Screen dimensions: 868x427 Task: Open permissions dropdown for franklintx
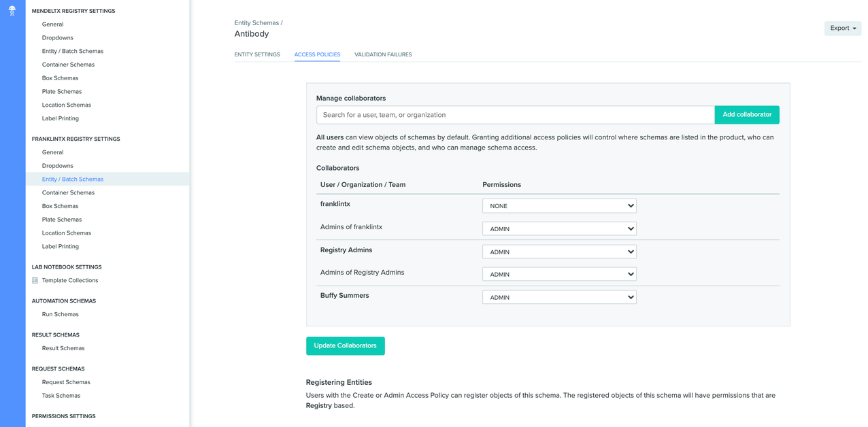click(558, 206)
